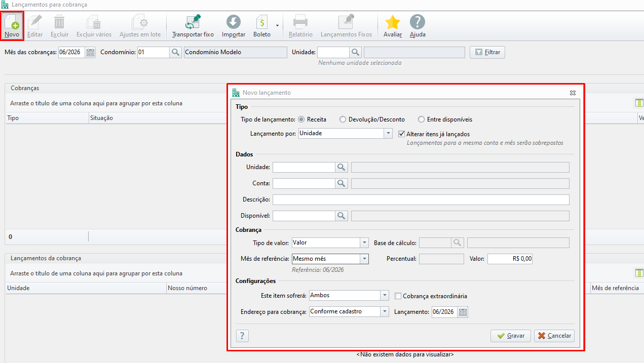Click the Gravar button
Screen dimensions: 644x363
[510, 336]
